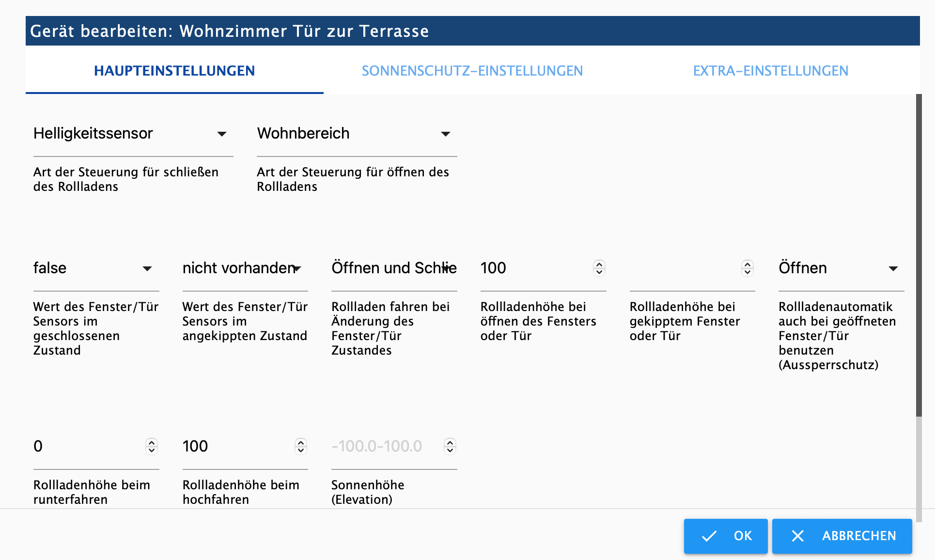Click the dialog's vertical scrollbar

click(x=919, y=255)
